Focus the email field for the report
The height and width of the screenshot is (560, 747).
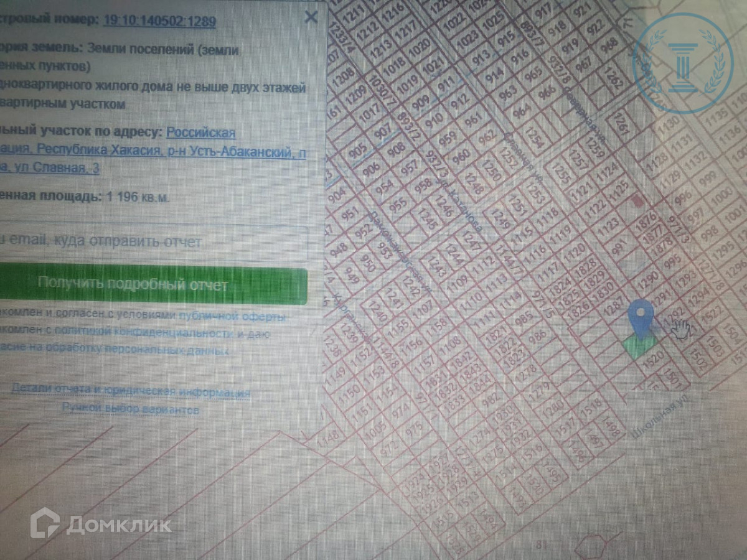click(x=153, y=243)
